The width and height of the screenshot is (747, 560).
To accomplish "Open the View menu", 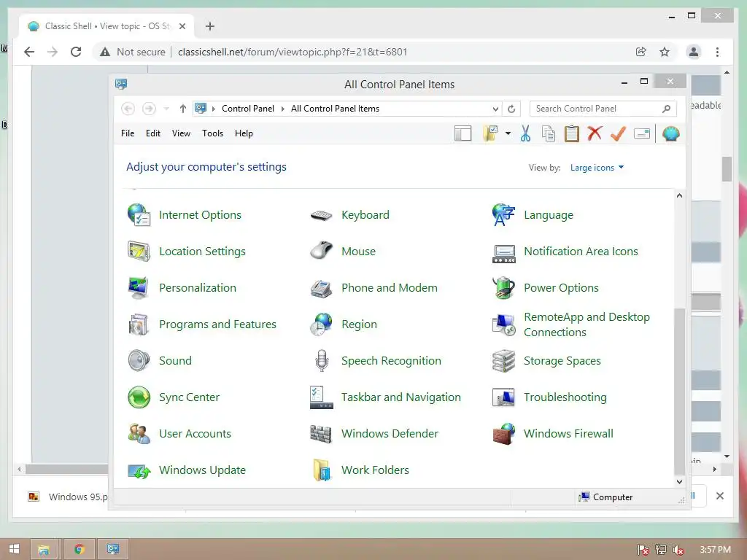I will (181, 133).
